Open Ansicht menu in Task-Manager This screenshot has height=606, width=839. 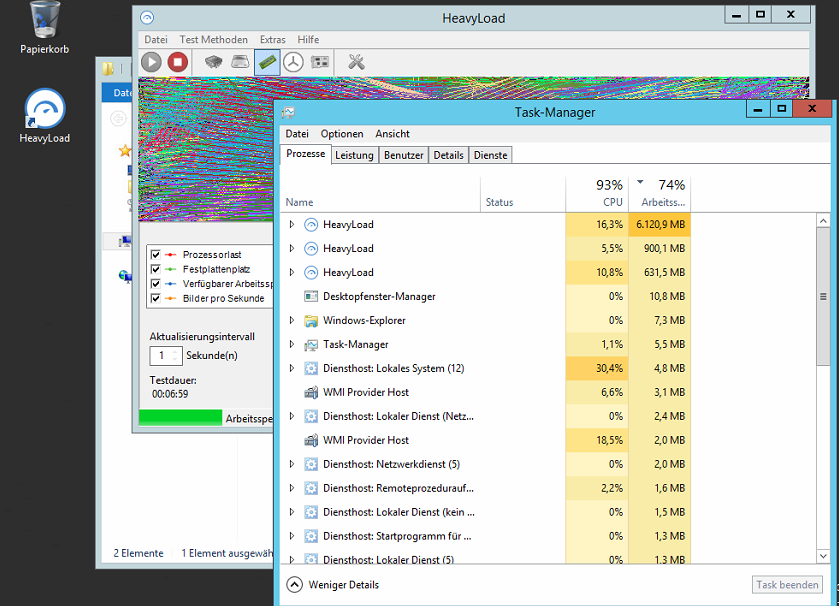[x=392, y=134]
